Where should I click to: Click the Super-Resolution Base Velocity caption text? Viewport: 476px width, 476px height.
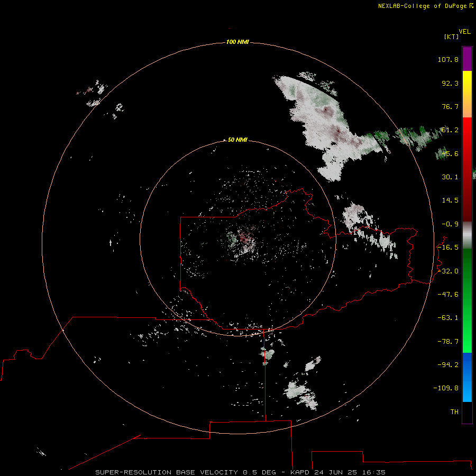coord(241,472)
